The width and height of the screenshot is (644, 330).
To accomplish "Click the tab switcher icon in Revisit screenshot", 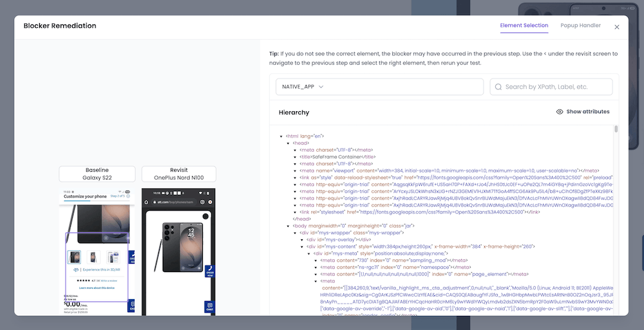I will click(202, 202).
